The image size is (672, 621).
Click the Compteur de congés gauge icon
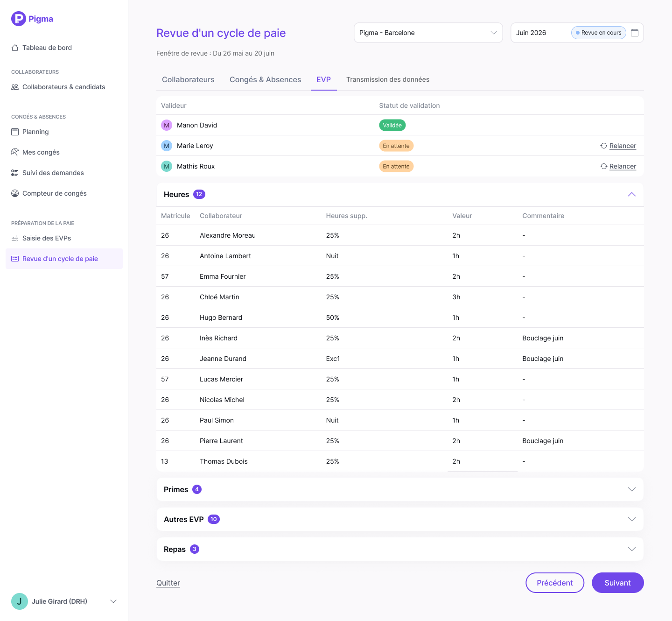tap(15, 193)
